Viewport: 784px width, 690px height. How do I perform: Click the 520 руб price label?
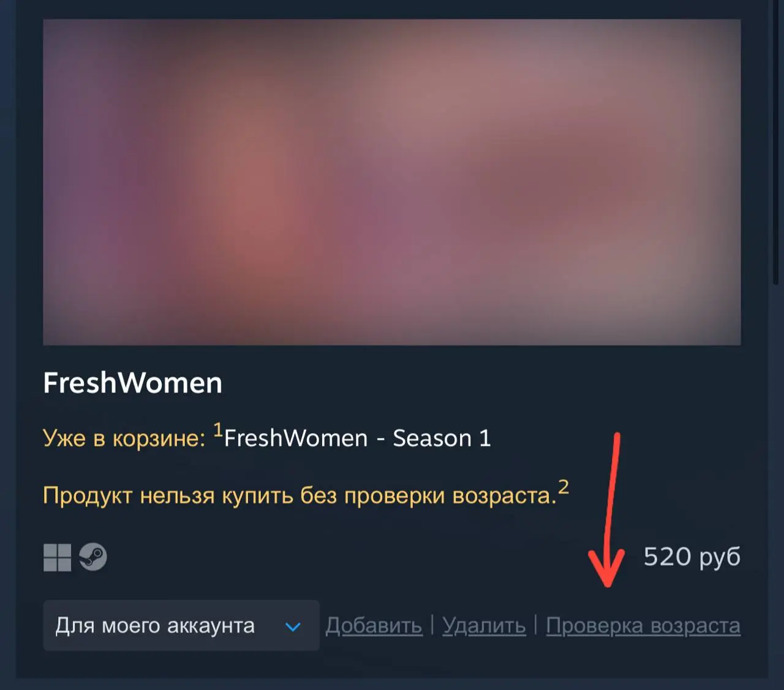click(x=692, y=557)
